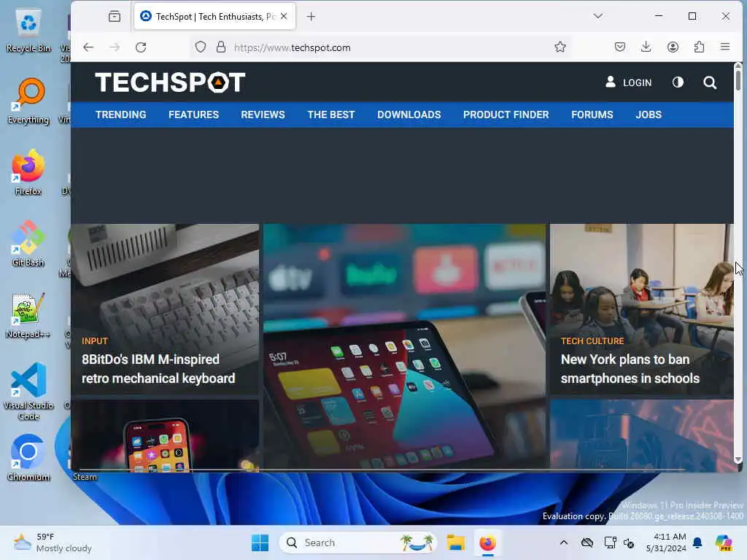The width and height of the screenshot is (747, 560).
Task: Open the JOBS menu item
Action: coord(649,114)
